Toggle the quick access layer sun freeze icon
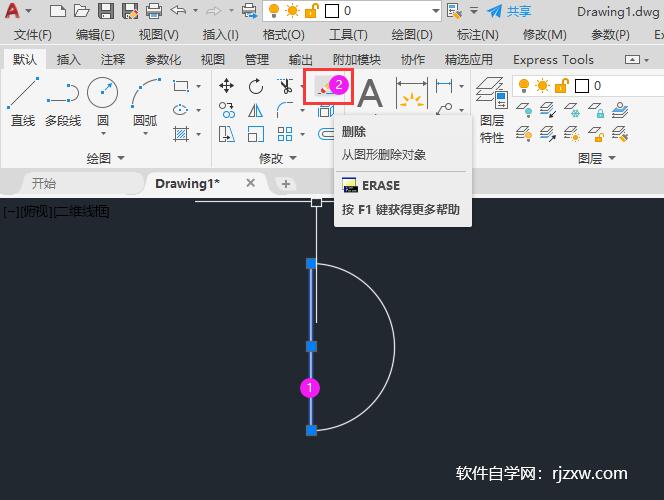 point(292,11)
